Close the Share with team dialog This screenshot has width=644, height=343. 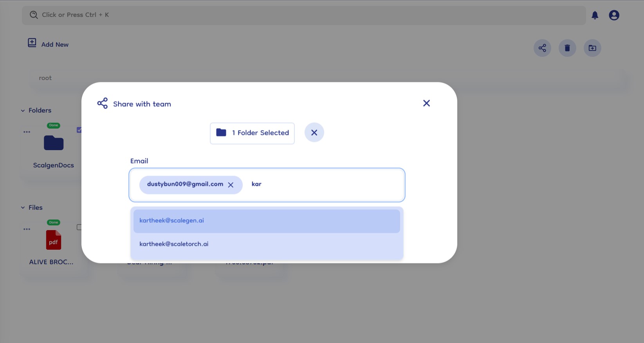[x=426, y=103]
